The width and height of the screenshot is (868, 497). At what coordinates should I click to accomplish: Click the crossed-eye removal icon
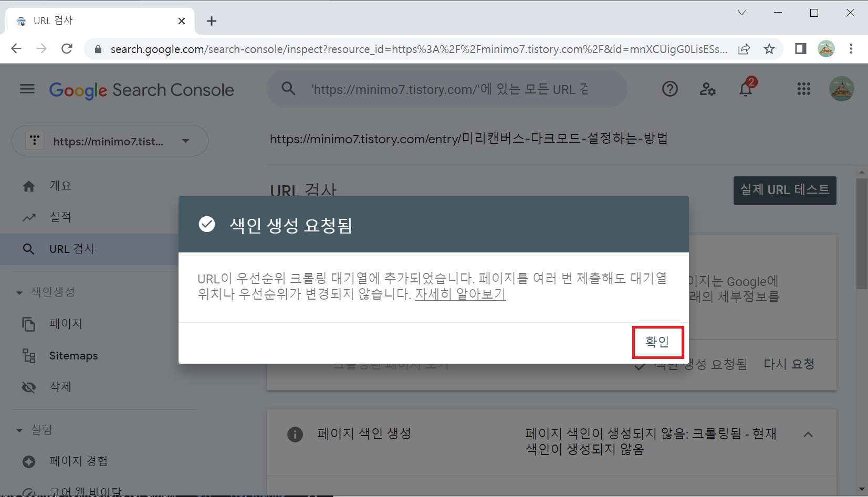(29, 387)
